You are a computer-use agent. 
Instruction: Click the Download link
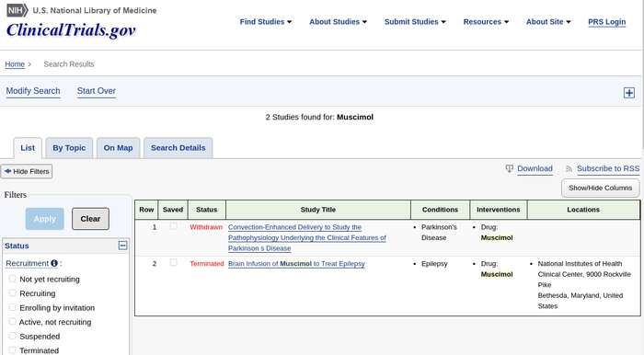535,168
